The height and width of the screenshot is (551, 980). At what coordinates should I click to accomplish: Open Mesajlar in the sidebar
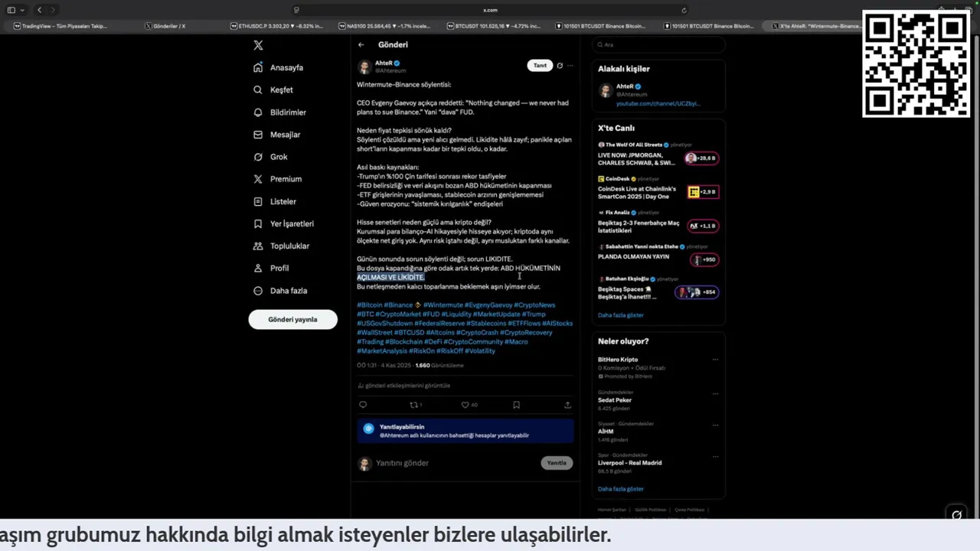pos(276,135)
